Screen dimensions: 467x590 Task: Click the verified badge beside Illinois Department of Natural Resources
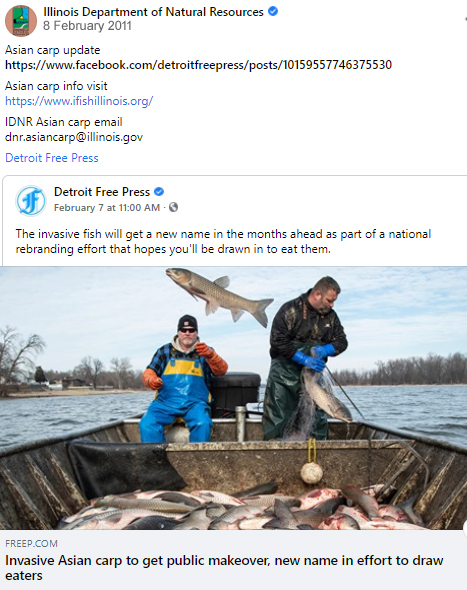273,12
